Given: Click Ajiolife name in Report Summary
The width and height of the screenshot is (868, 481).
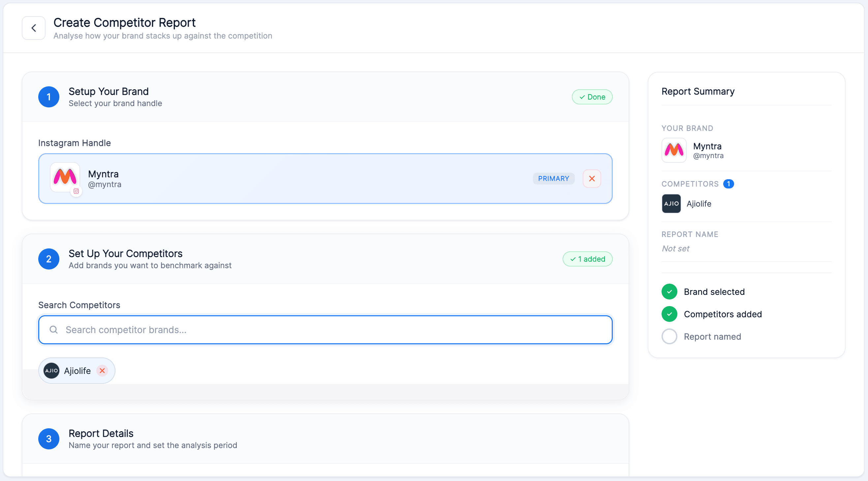Looking at the screenshot, I should (699, 204).
